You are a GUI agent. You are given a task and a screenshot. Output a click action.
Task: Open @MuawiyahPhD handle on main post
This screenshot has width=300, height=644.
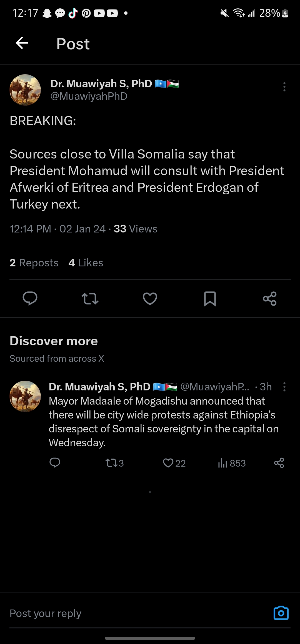pyautogui.click(x=89, y=96)
